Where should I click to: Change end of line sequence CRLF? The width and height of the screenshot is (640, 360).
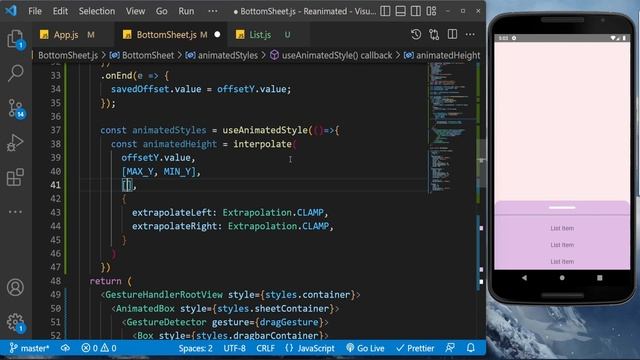[265, 348]
